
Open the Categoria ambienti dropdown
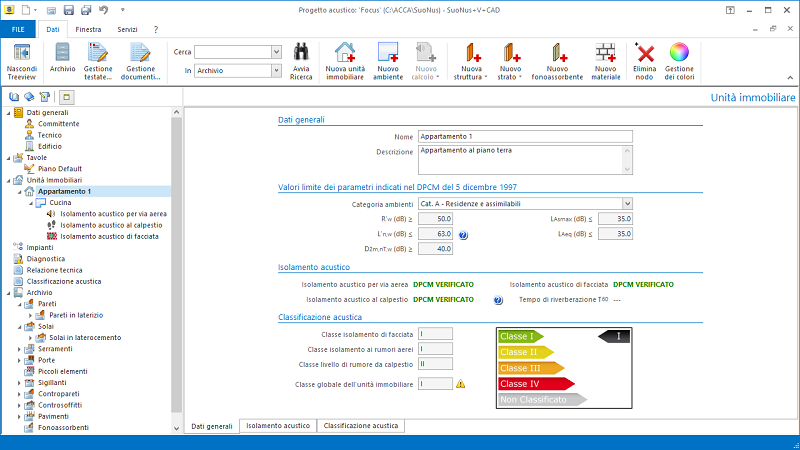pos(627,204)
